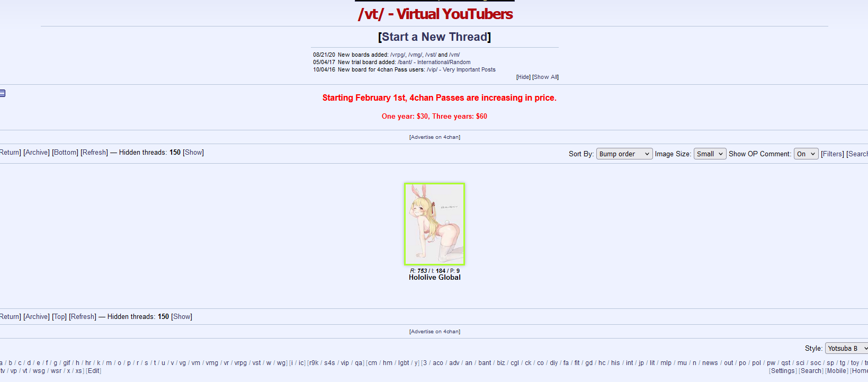The width and height of the screenshot is (868, 382).
Task: Open Archive link beside the Bottom link
Action: [x=37, y=153]
